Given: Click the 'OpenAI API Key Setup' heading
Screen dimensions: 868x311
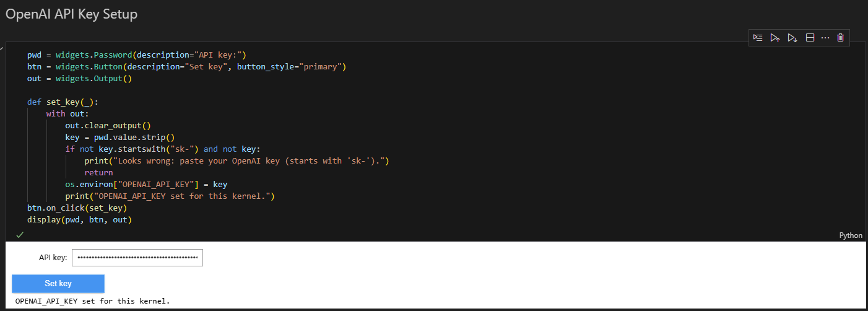Looking at the screenshot, I should click(x=71, y=14).
